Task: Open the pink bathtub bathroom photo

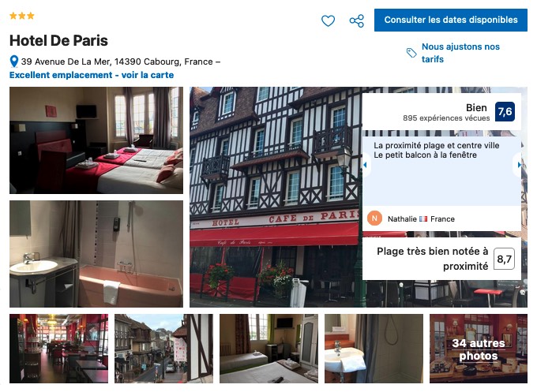Action: pos(96,254)
